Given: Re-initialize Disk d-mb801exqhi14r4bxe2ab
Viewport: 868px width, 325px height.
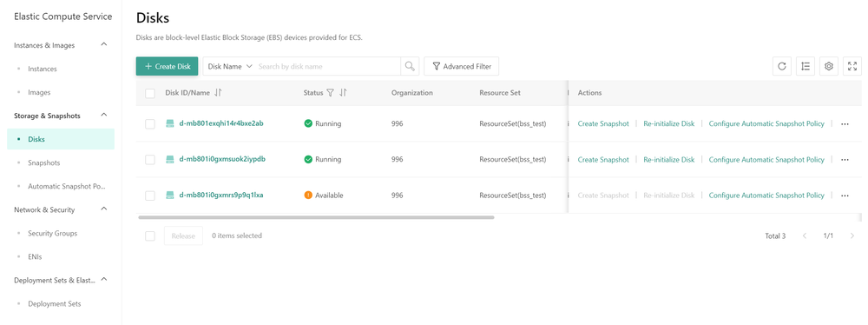Looking at the screenshot, I should (668, 123).
